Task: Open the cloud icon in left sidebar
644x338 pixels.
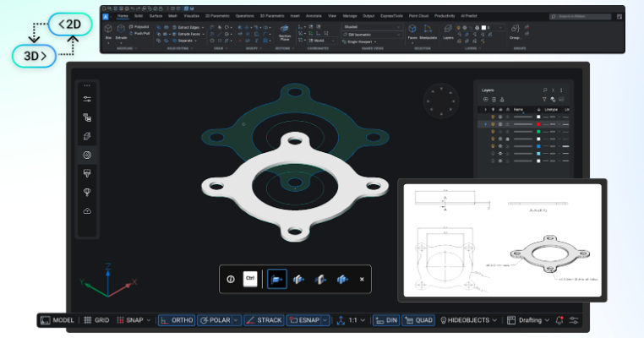Action: tap(87, 211)
